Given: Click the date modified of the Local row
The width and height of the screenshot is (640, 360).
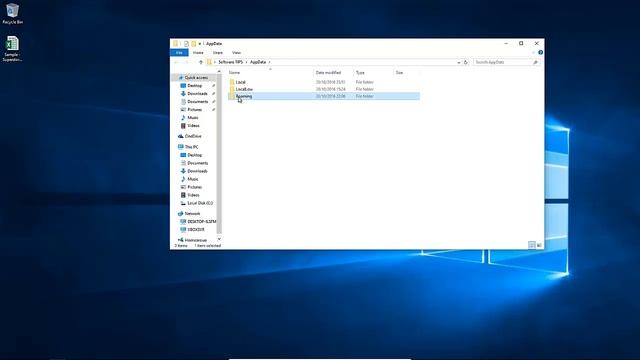Looking at the screenshot, I should pyautogui.click(x=331, y=82).
